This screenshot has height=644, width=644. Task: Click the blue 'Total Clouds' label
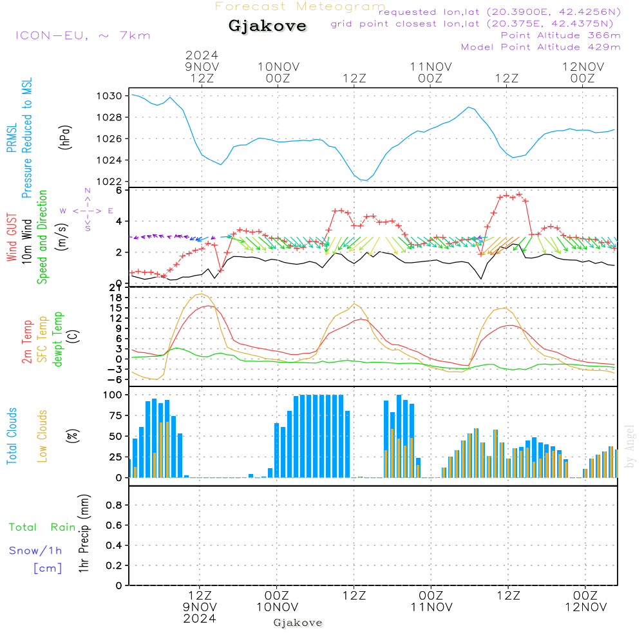12,436
